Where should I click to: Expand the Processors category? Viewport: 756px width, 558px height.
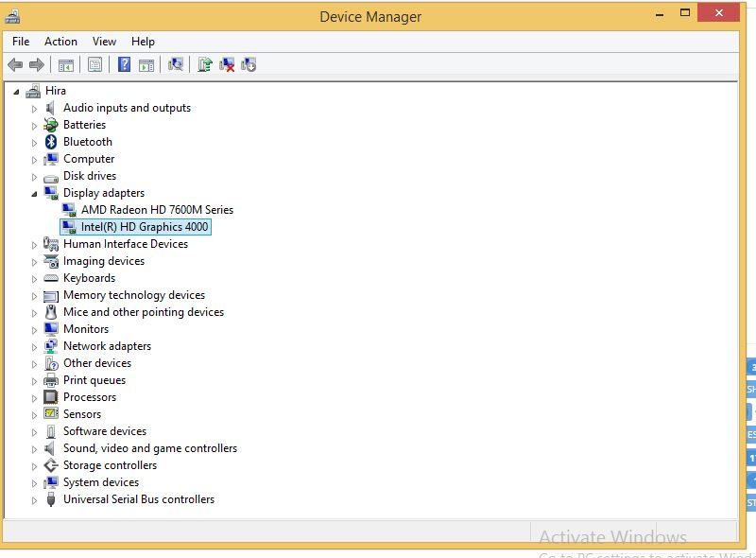35,397
